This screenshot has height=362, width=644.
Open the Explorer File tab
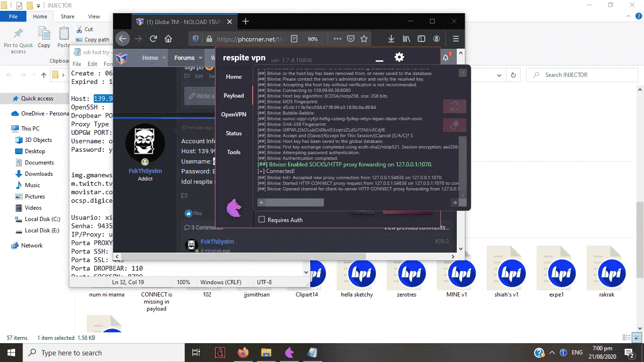pos(13,16)
